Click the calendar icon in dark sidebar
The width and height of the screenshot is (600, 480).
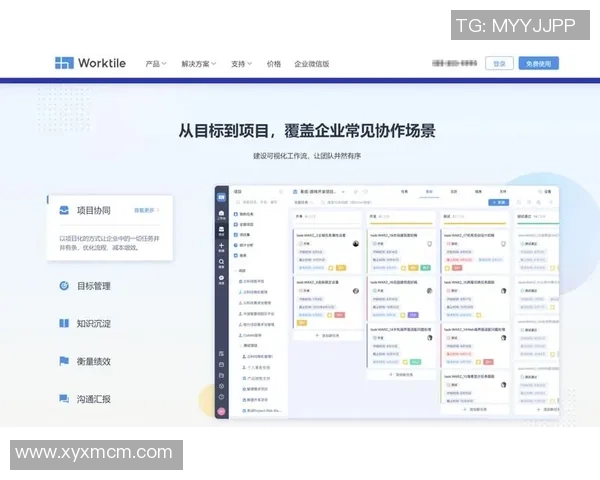point(222,365)
